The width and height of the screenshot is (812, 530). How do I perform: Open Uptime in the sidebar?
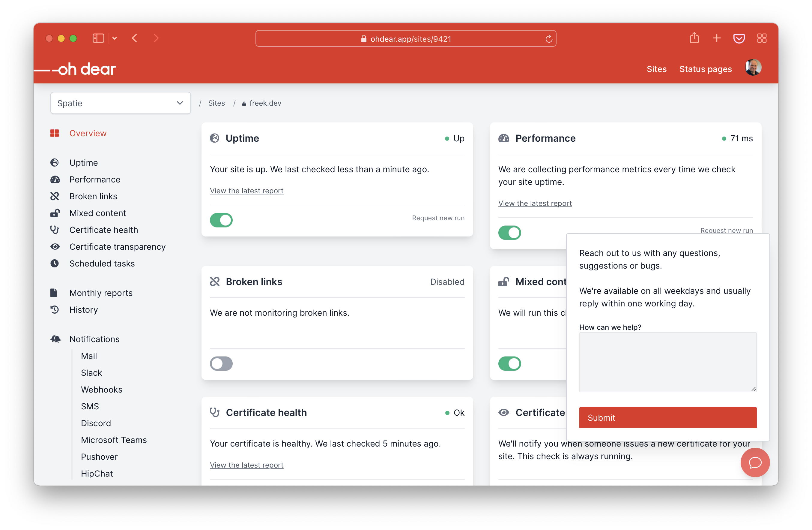point(84,163)
